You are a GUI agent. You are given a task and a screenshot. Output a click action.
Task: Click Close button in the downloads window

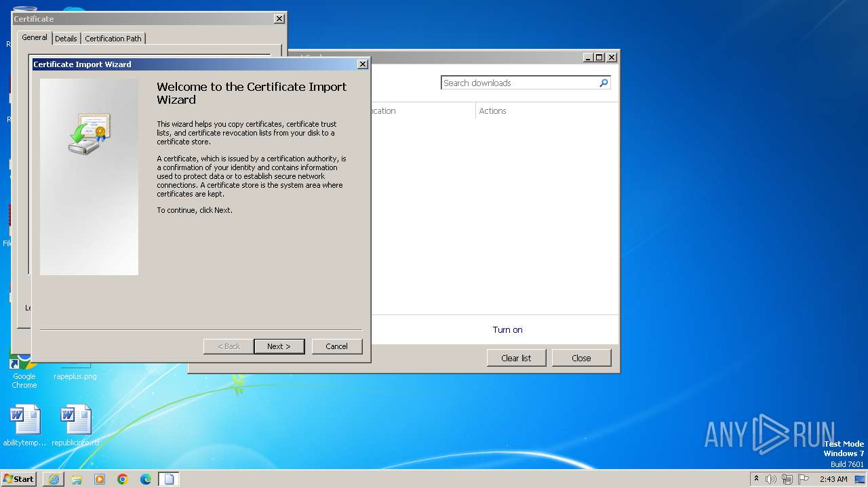(x=581, y=358)
